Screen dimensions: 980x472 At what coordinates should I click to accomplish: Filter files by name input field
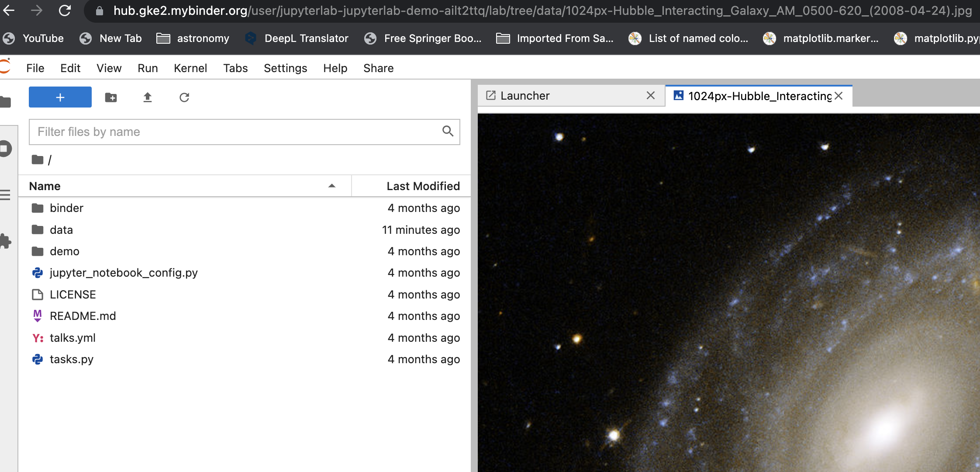pyautogui.click(x=245, y=132)
